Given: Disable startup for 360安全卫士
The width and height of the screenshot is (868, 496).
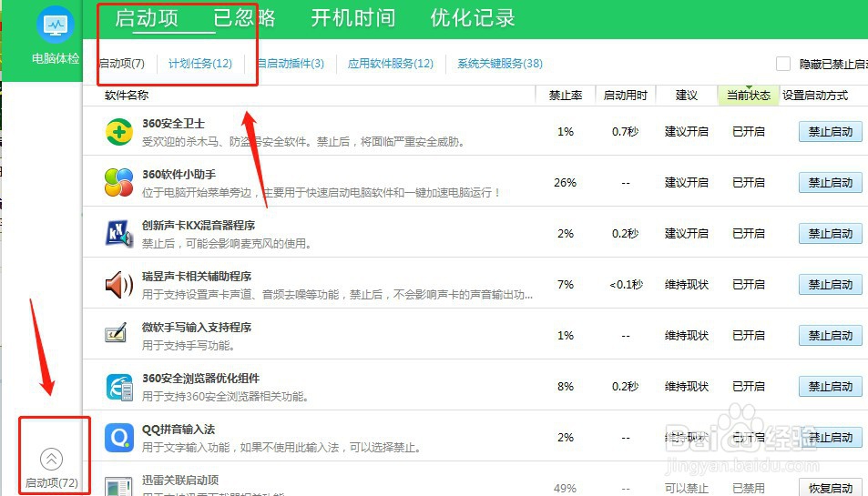Looking at the screenshot, I should pyautogui.click(x=831, y=132).
